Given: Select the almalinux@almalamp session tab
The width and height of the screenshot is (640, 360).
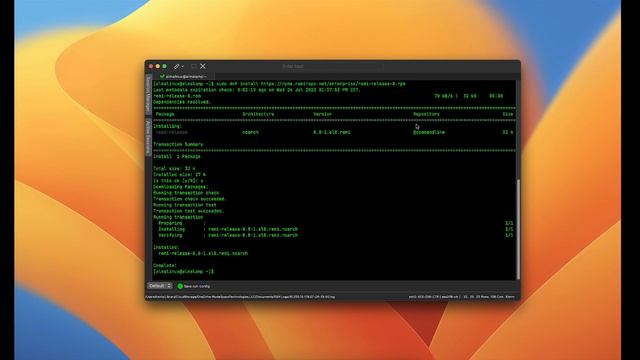Looking at the screenshot, I should (183, 76).
